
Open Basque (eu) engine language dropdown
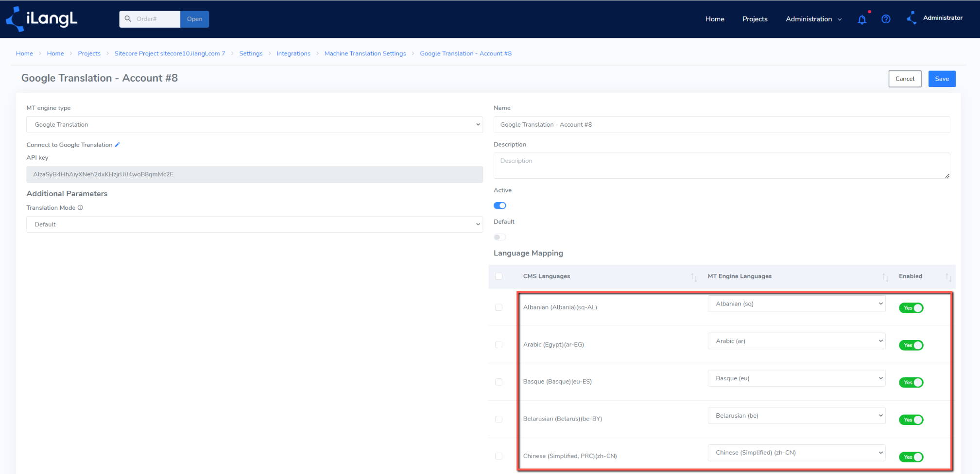pos(796,378)
